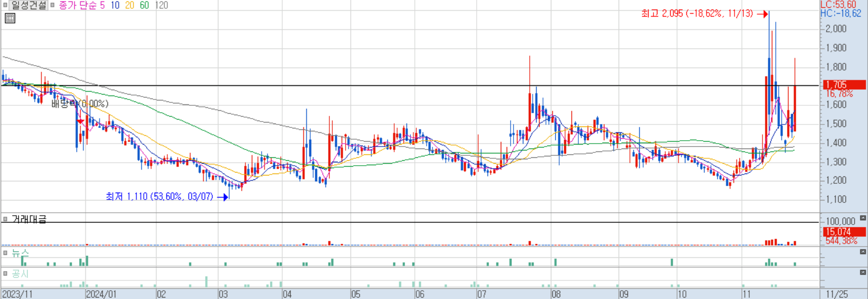Click the 07 month date axis label
Screen dimensions: 868x299
tap(481, 294)
